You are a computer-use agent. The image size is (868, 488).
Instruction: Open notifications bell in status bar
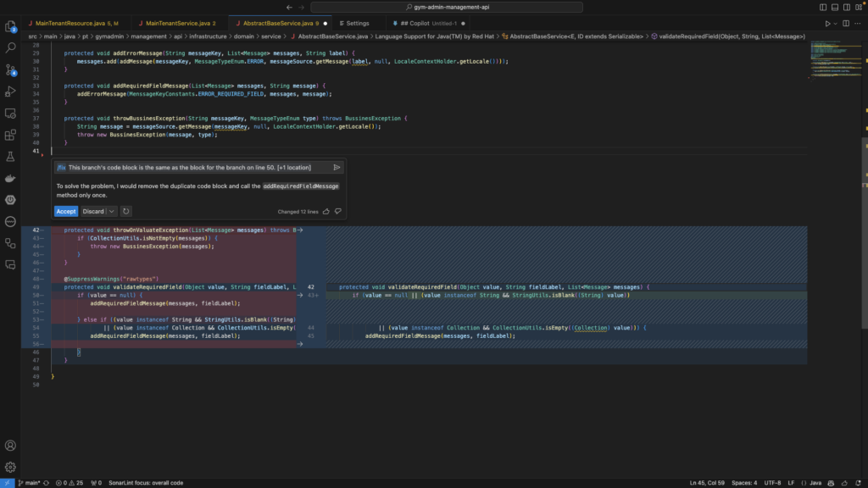coord(858,483)
